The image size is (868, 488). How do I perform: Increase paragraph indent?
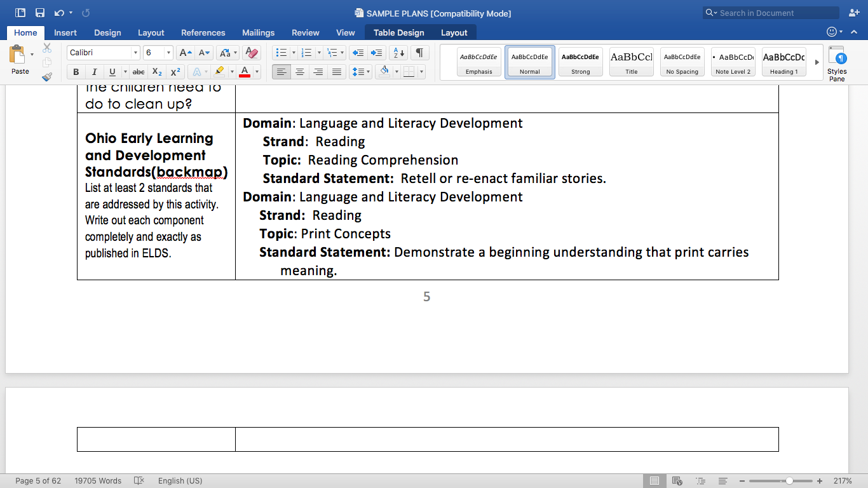click(x=377, y=53)
